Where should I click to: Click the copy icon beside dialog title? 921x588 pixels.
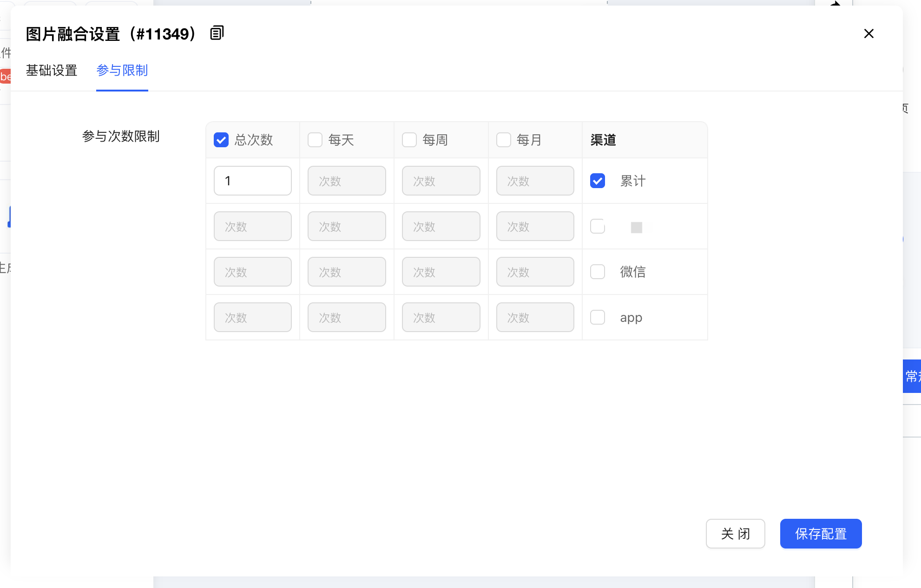tap(217, 33)
